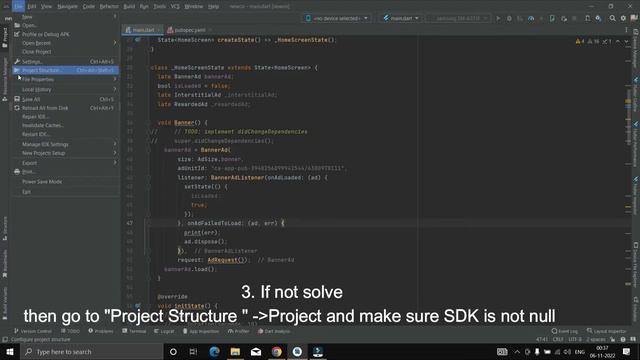640x360 pixels.
Task: Click the Task View taskbar icon
Action: point(193,351)
